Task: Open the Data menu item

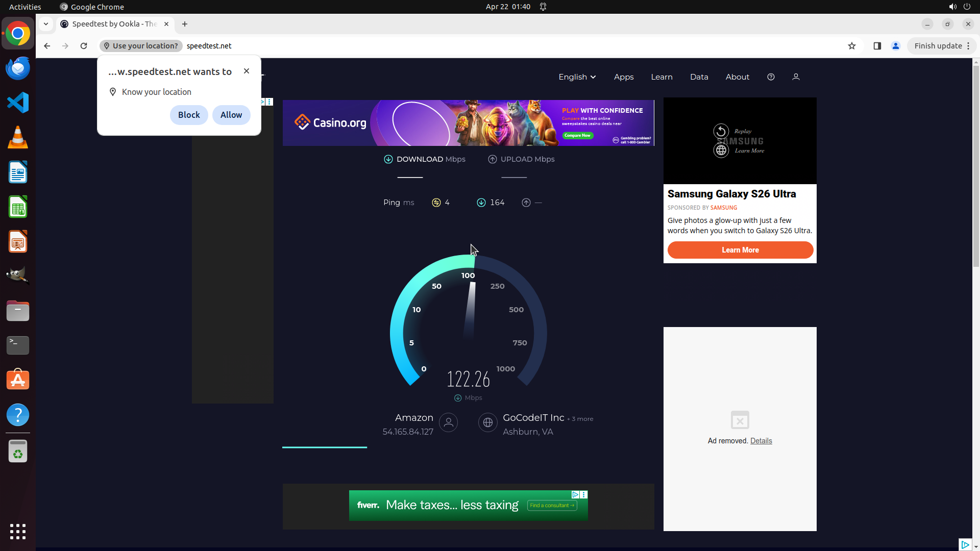Action: click(x=699, y=77)
